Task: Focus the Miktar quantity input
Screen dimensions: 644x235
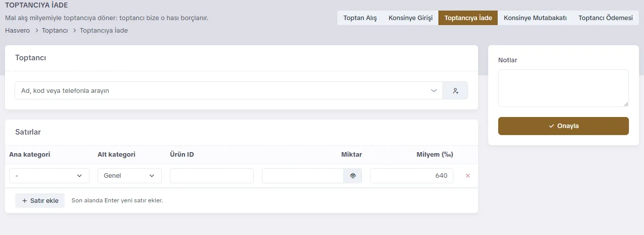Action: [x=303, y=176]
